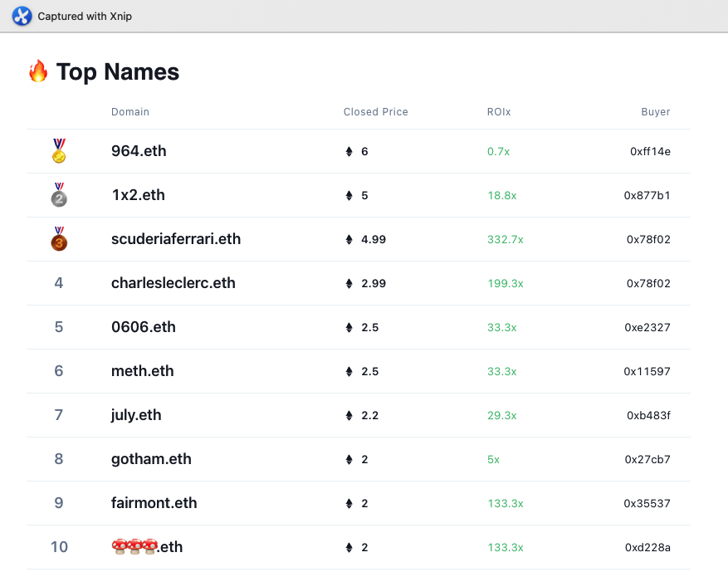Click the closed price 4.99

pos(374,240)
